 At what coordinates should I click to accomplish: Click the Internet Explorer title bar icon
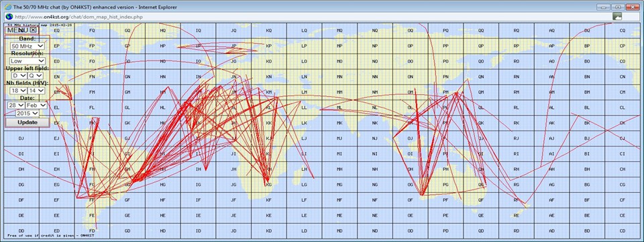[x=8, y=7]
